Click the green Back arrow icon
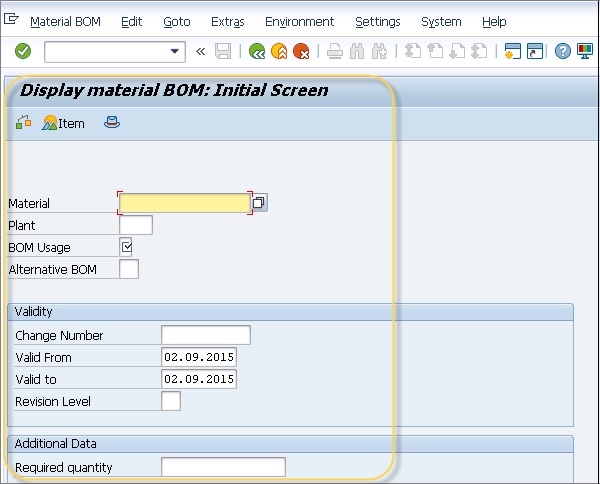Image resolution: width=600 pixels, height=484 pixels. (257, 51)
